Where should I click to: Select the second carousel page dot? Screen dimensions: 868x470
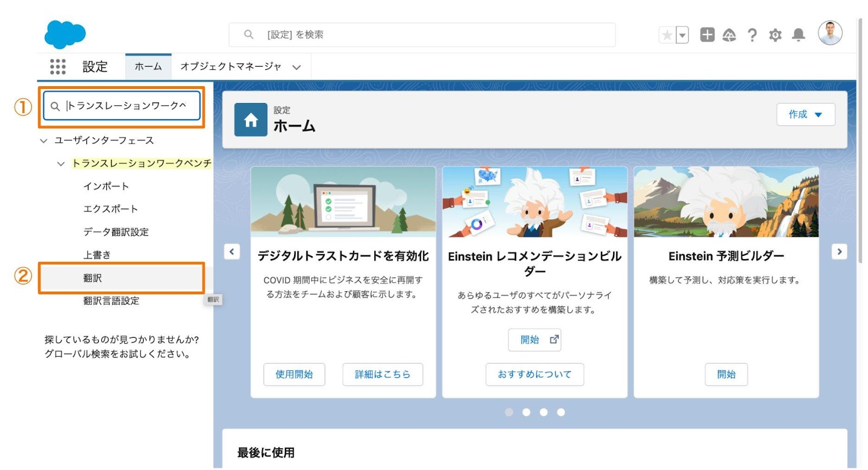(x=526, y=413)
